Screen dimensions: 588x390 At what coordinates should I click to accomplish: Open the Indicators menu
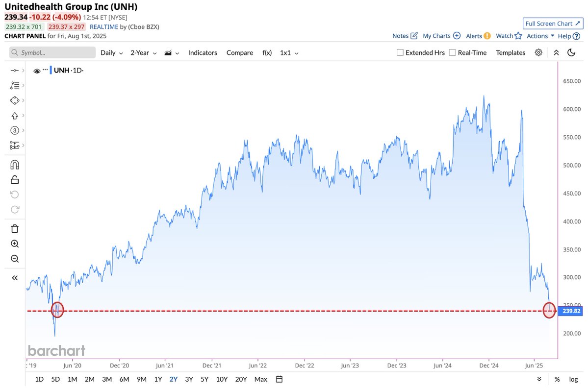click(203, 53)
